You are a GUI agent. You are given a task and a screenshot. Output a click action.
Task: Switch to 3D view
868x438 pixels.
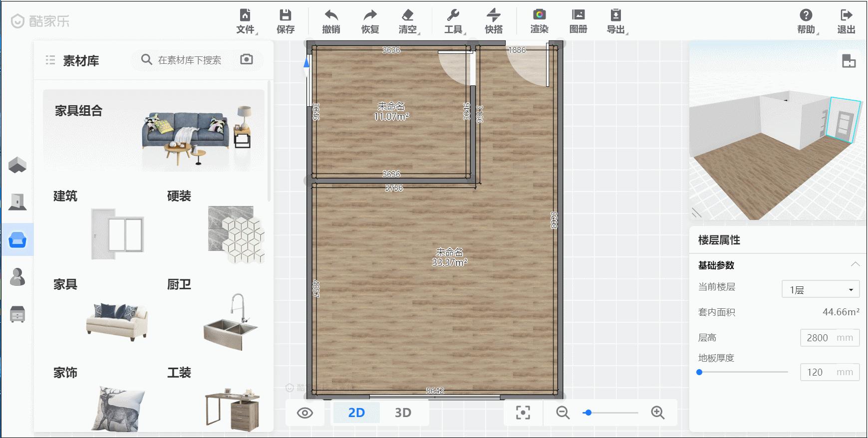pyautogui.click(x=403, y=413)
